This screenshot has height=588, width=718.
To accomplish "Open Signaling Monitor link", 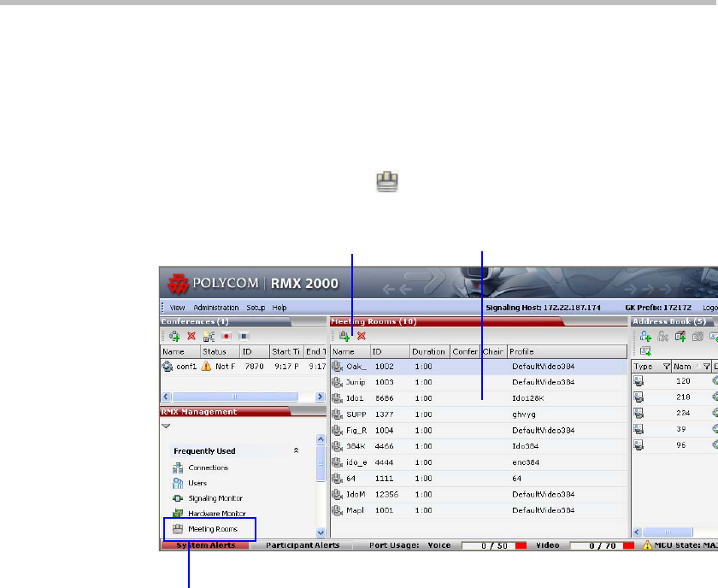I will click(x=215, y=498).
